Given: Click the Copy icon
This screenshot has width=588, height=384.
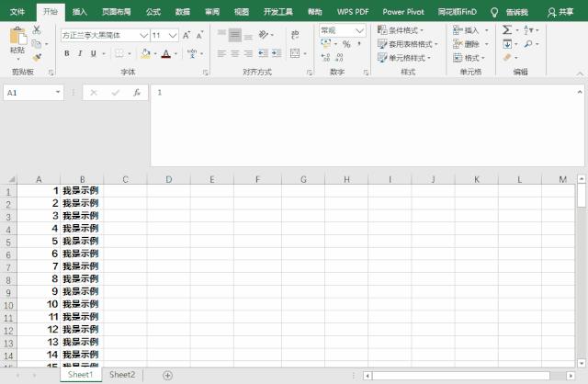Looking at the screenshot, I should (37, 44).
